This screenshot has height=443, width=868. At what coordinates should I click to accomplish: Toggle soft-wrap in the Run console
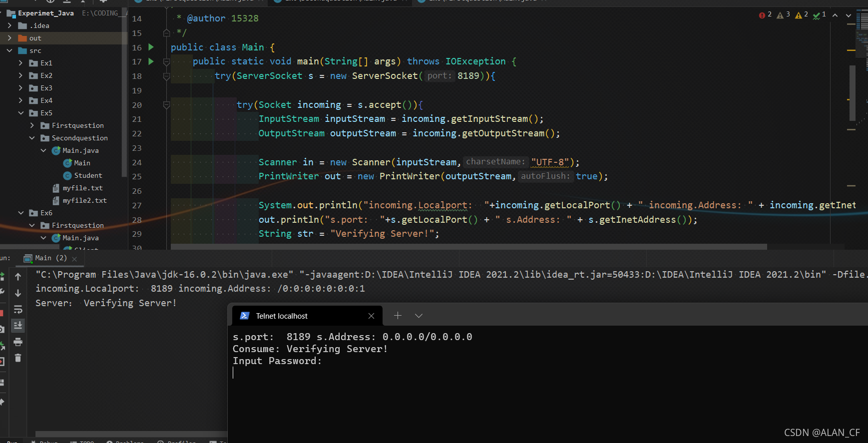18,310
